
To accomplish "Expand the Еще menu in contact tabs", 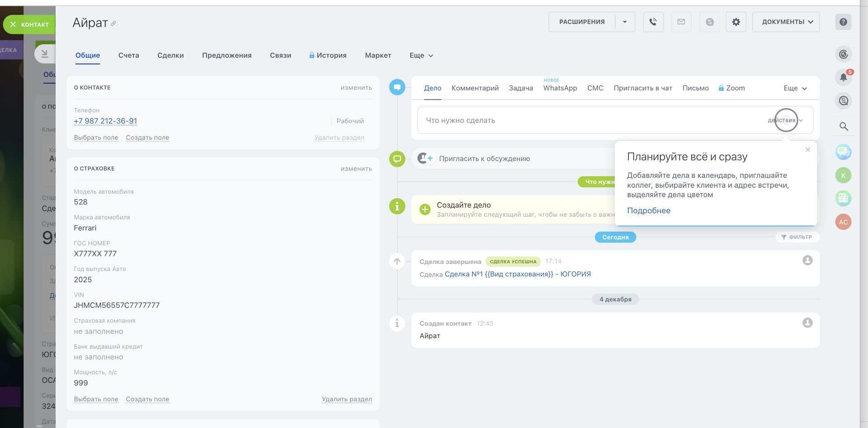I will [x=421, y=55].
